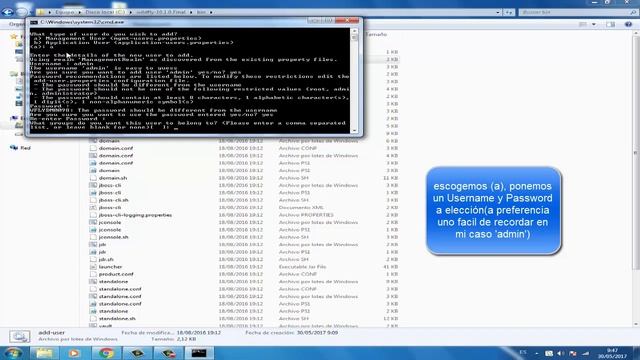Click the cmd.exe window title bar icon
640x360 pixels.
pyautogui.click(x=34, y=22)
